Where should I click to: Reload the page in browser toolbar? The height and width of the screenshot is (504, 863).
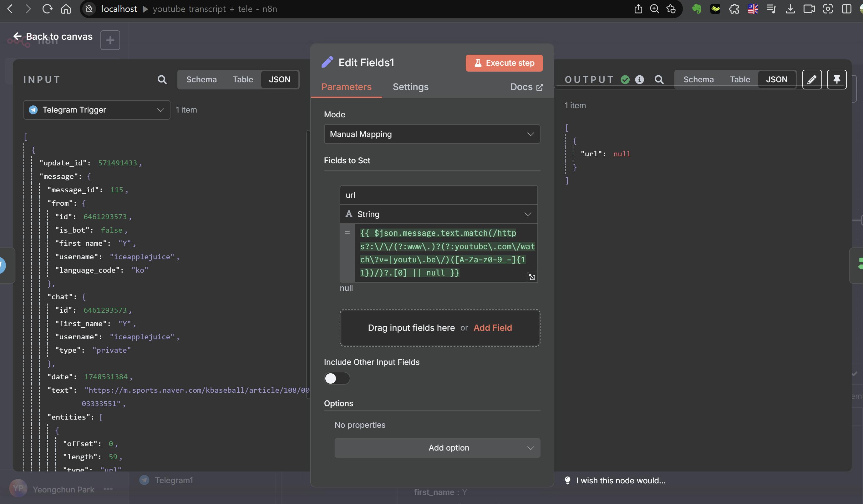coord(47,9)
